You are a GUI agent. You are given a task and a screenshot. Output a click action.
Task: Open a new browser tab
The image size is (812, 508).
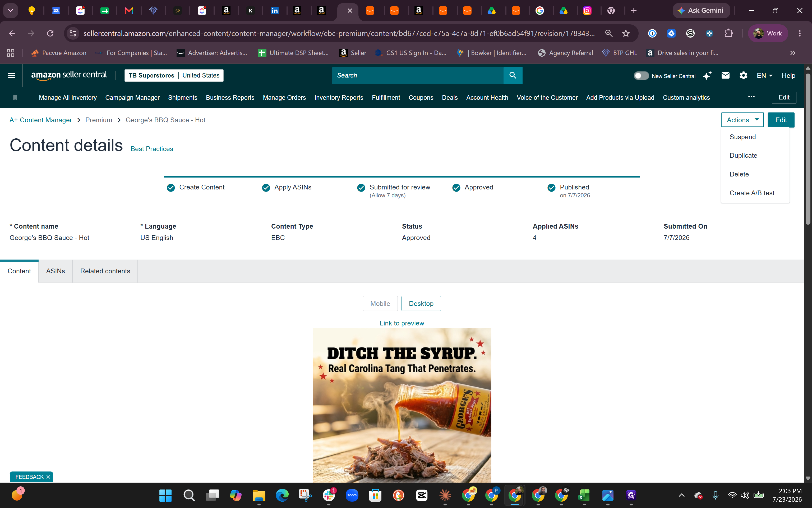pyautogui.click(x=634, y=11)
